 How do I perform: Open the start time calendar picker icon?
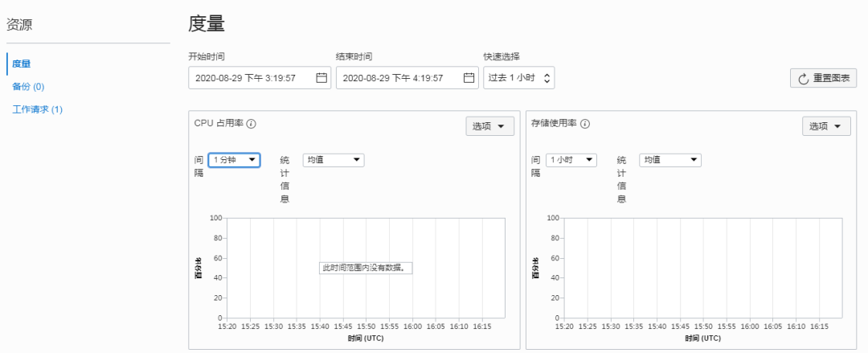(x=321, y=78)
